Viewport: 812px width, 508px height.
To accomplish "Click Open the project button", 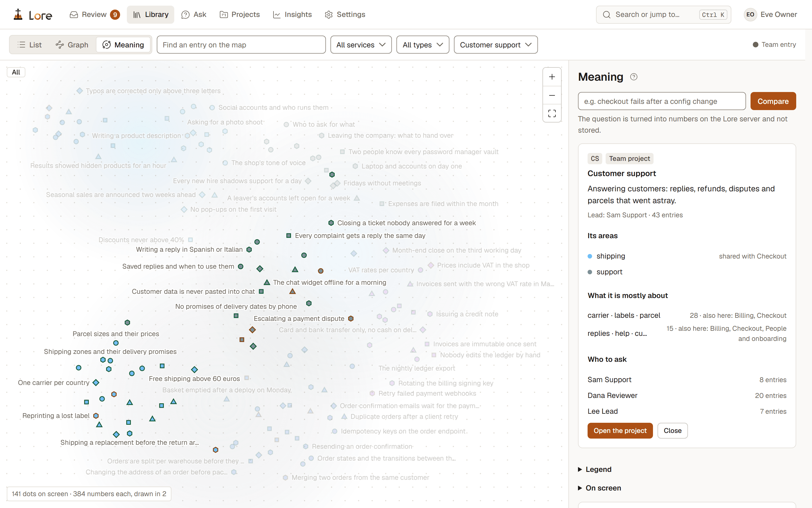I will point(620,431).
